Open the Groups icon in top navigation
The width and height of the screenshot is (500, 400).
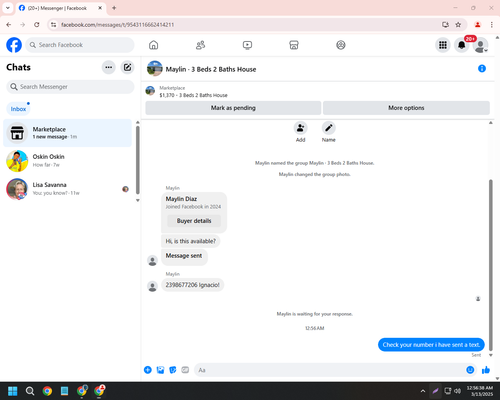[341, 45]
